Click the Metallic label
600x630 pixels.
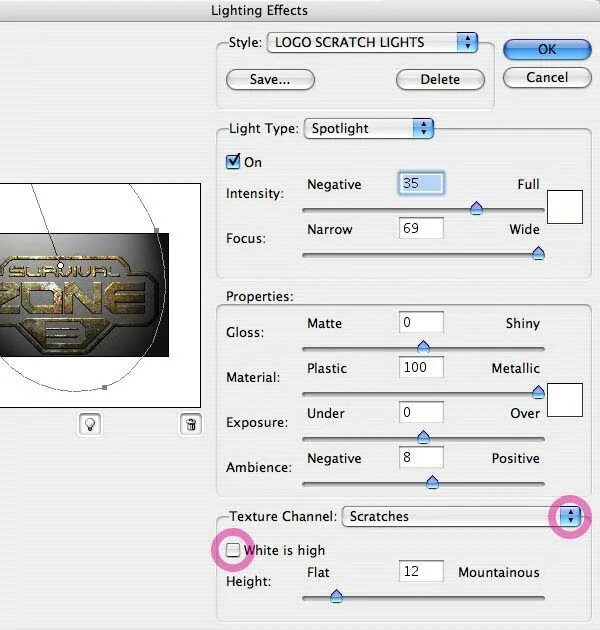pyautogui.click(x=516, y=368)
